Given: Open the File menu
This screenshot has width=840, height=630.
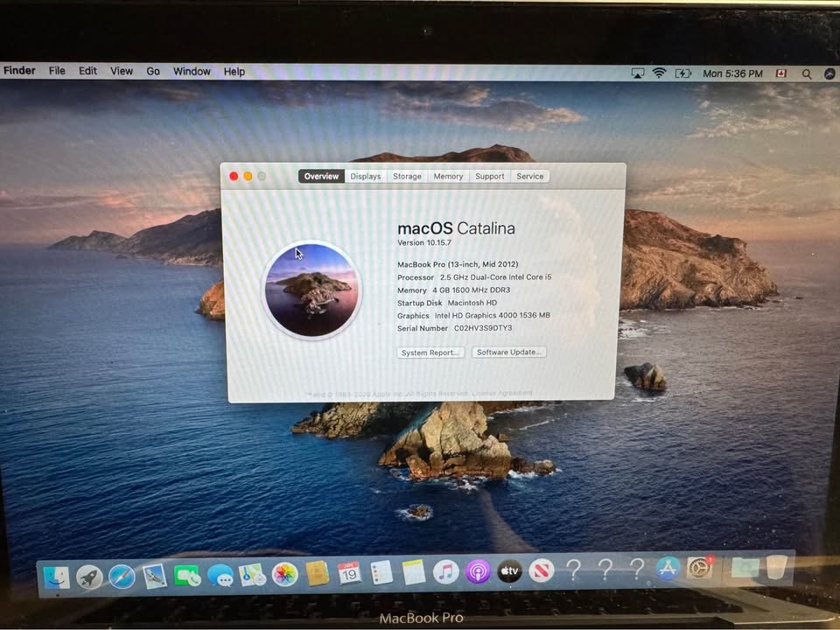Looking at the screenshot, I should (57, 71).
